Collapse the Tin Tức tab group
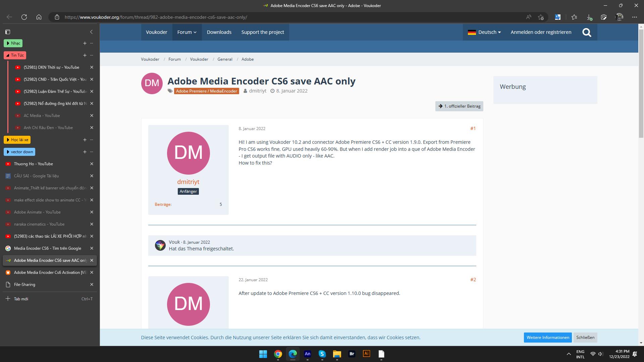The height and width of the screenshot is (362, 644). pos(15,55)
